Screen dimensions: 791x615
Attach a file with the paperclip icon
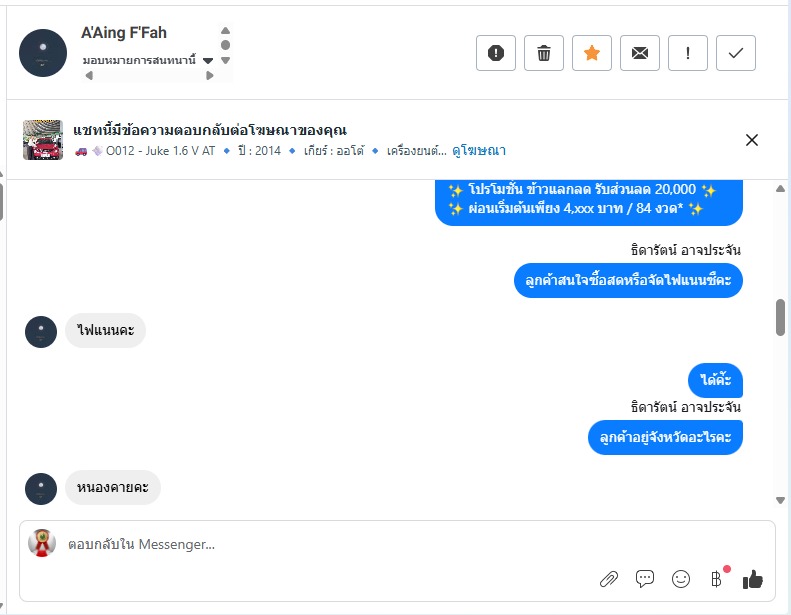[608, 578]
